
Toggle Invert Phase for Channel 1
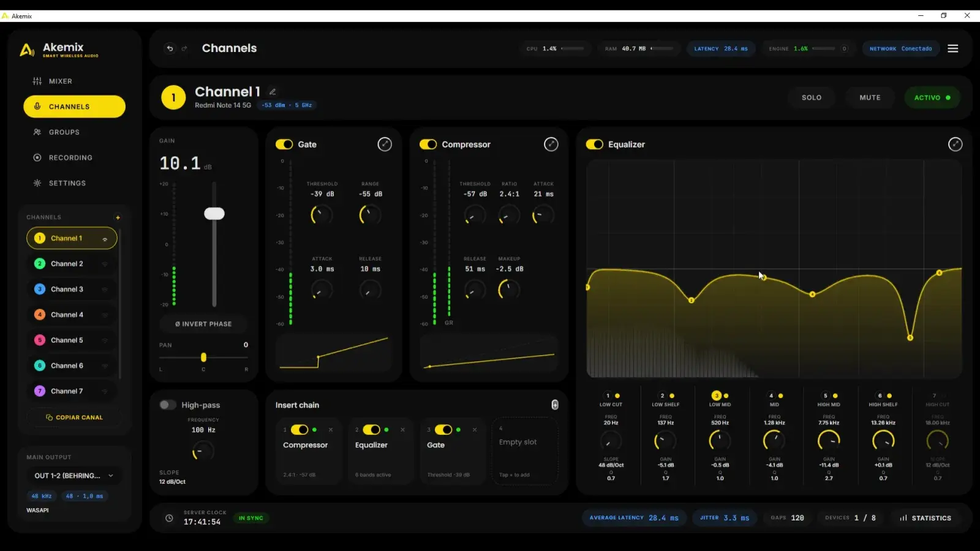click(x=203, y=324)
